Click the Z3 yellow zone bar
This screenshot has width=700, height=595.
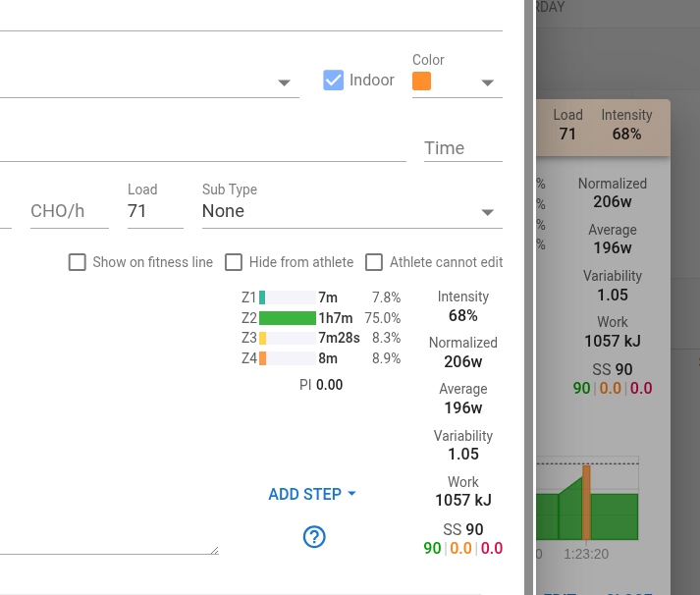pyautogui.click(x=263, y=338)
